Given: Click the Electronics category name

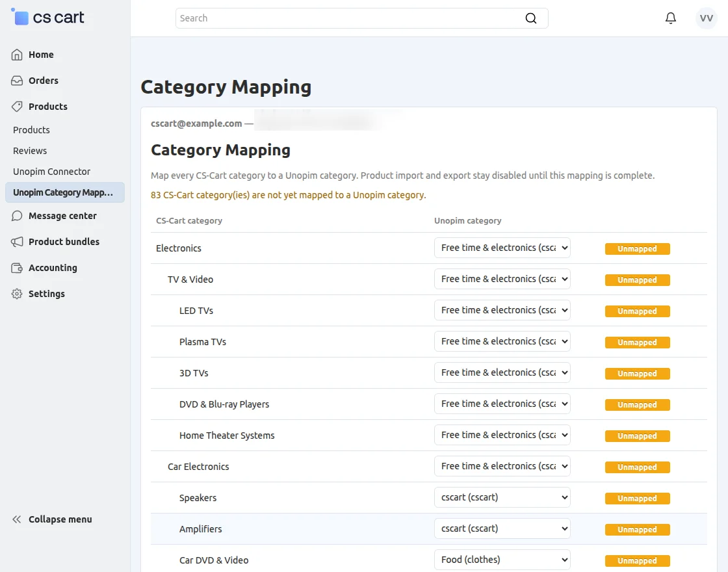Looking at the screenshot, I should pyautogui.click(x=179, y=248).
